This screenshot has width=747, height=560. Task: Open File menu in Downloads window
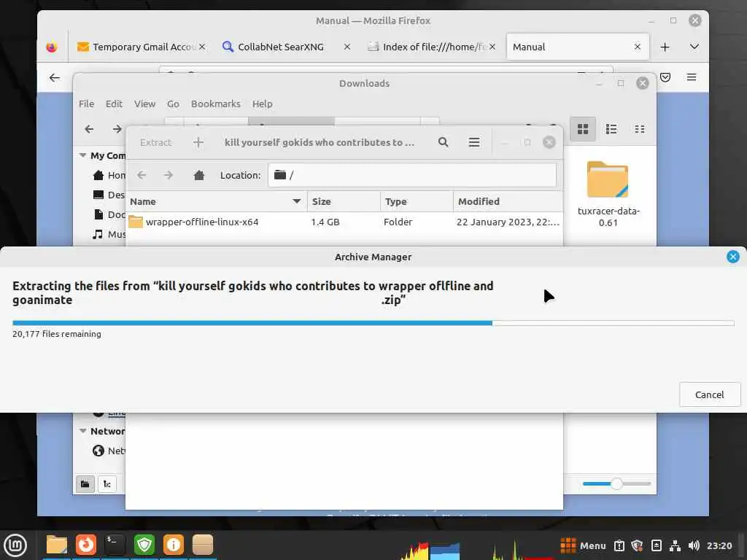tap(86, 104)
